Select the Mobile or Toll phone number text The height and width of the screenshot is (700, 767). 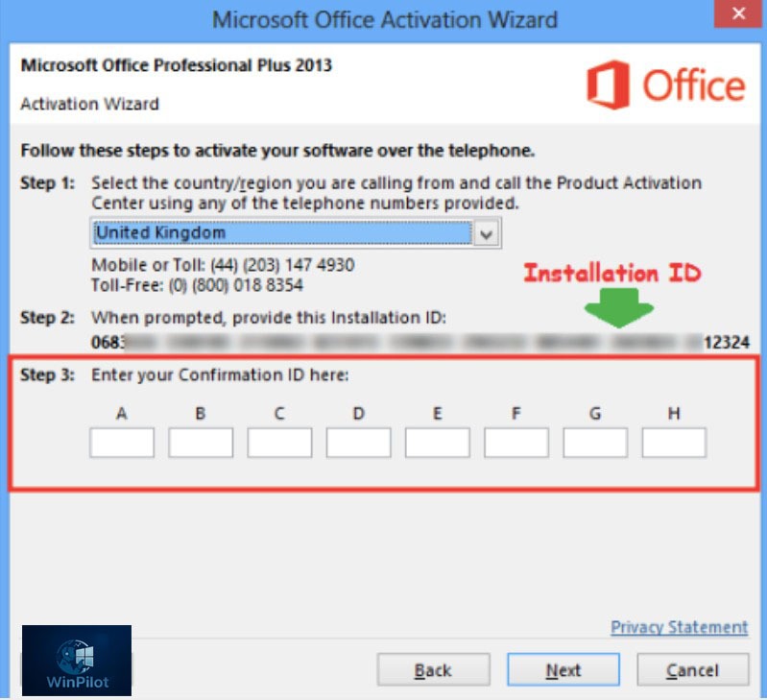coord(223,265)
